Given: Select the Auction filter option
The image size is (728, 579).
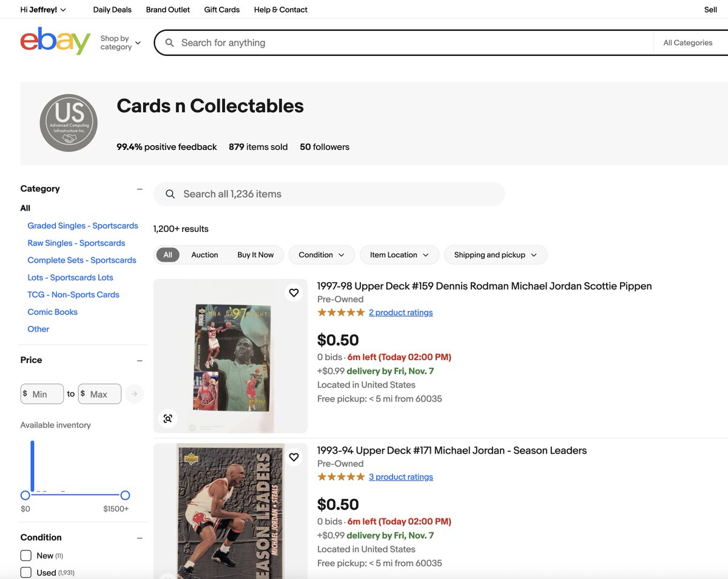Looking at the screenshot, I should (x=204, y=255).
